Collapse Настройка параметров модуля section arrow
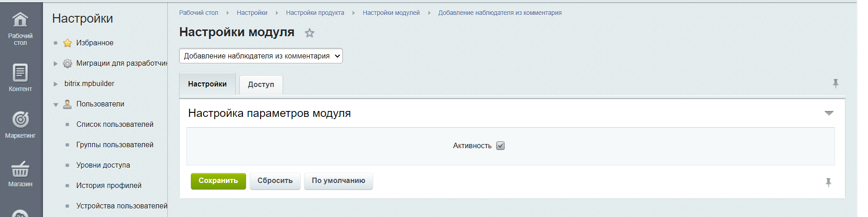This screenshot has height=217, width=868. click(x=829, y=113)
